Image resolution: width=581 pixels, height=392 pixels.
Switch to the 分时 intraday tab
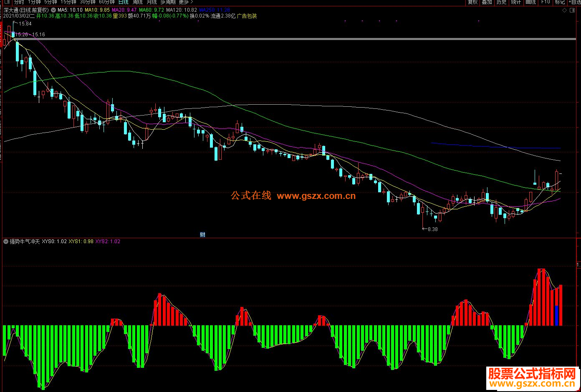(x=19, y=2)
